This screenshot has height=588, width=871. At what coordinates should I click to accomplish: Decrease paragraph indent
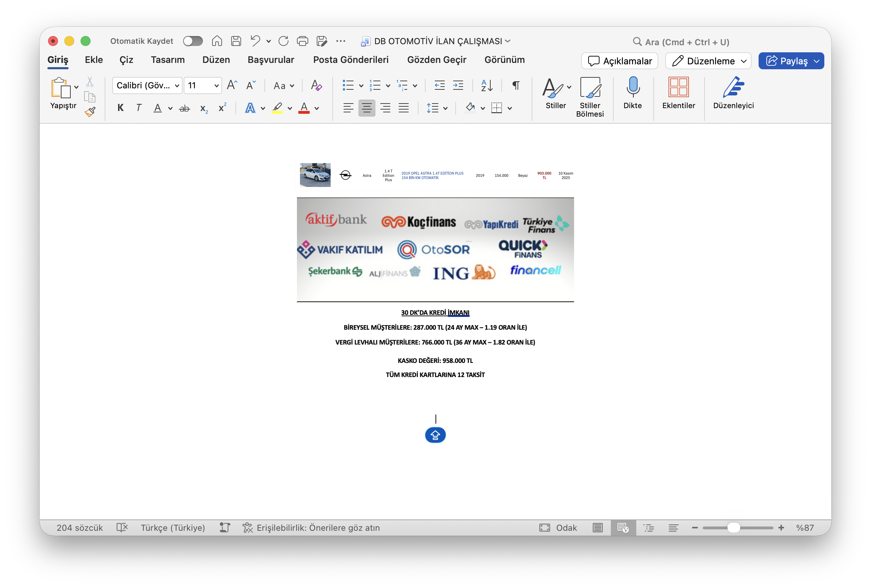[x=439, y=86]
